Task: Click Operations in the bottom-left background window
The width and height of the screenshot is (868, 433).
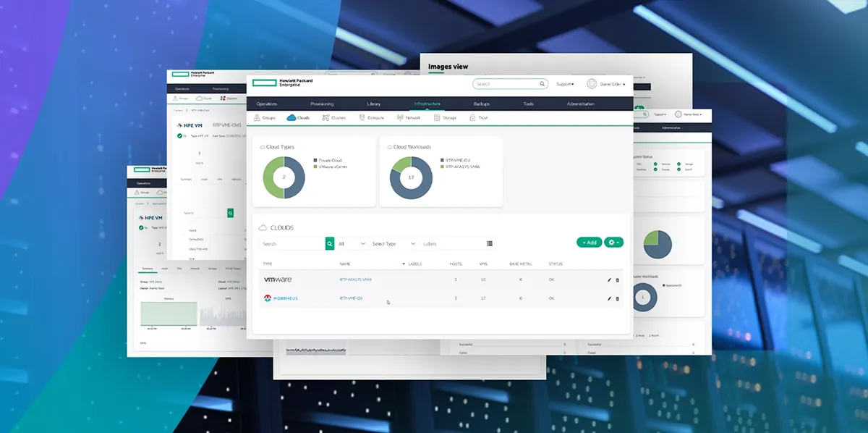Action: [x=142, y=184]
